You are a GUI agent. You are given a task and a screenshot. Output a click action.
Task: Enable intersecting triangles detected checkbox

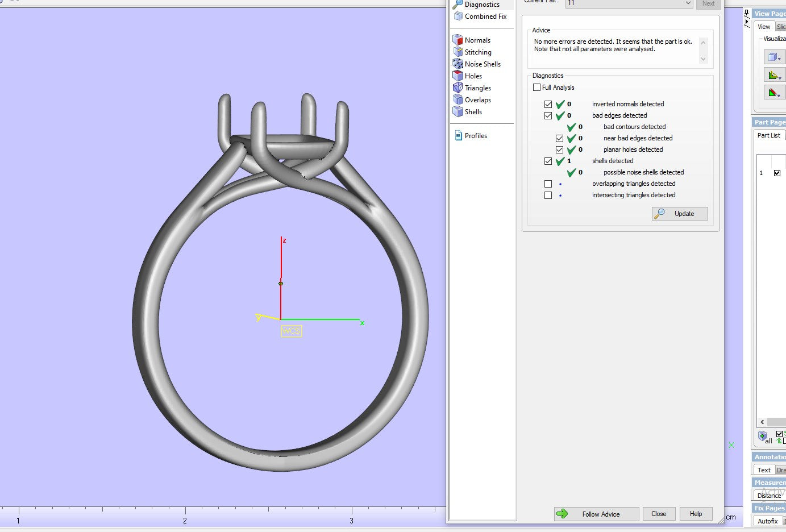pyautogui.click(x=548, y=195)
